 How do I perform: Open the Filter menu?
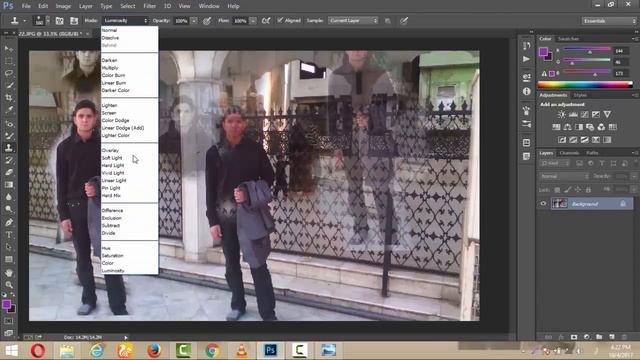coord(149,6)
